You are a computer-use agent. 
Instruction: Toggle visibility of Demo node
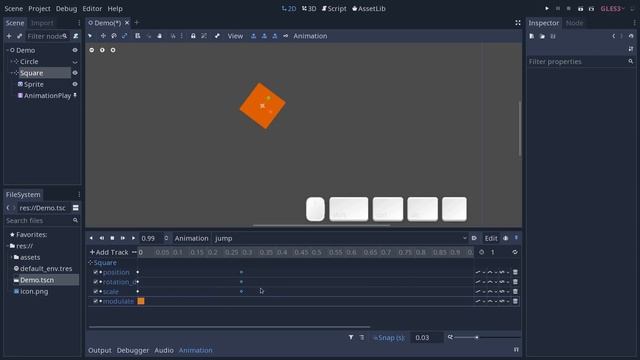(75, 50)
